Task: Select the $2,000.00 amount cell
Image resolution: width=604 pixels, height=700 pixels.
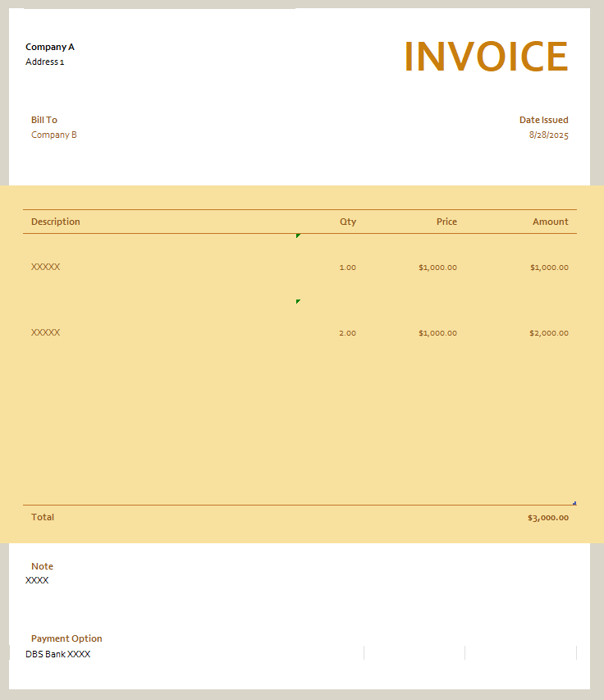Action: [549, 333]
